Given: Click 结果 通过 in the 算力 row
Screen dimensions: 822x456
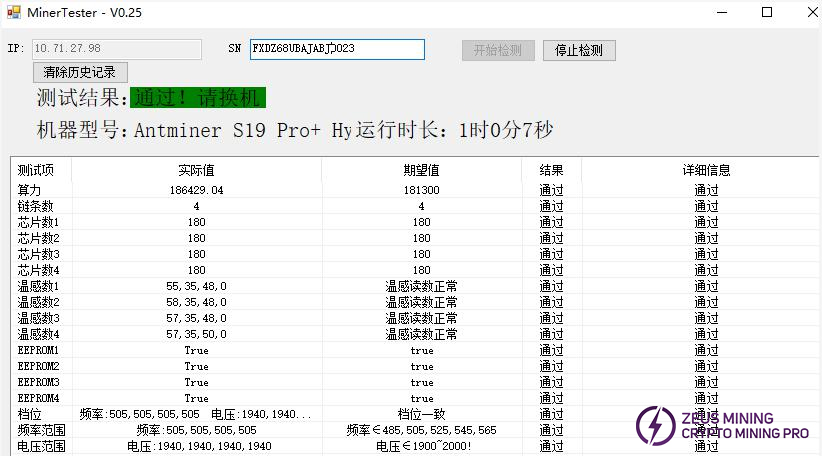Looking at the screenshot, I should (x=551, y=190).
